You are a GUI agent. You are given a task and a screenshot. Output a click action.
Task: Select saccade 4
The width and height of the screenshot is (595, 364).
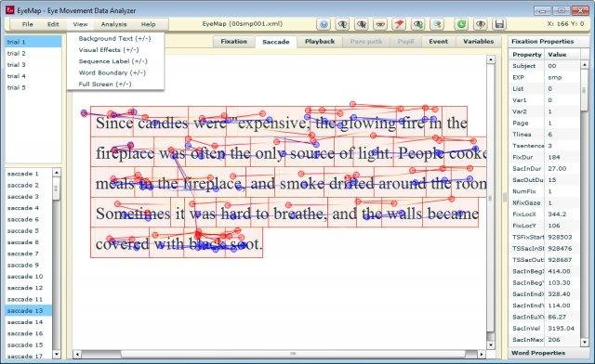tap(29, 208)
